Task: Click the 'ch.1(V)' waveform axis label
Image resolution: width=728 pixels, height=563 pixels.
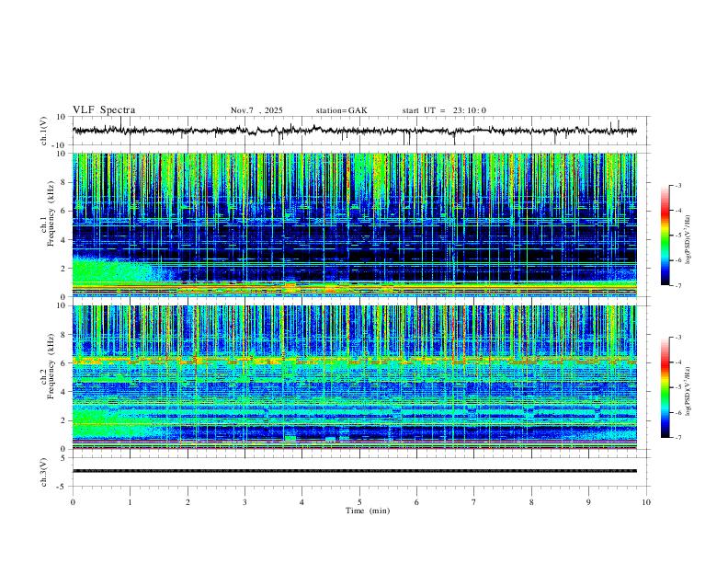Action: 44,131
